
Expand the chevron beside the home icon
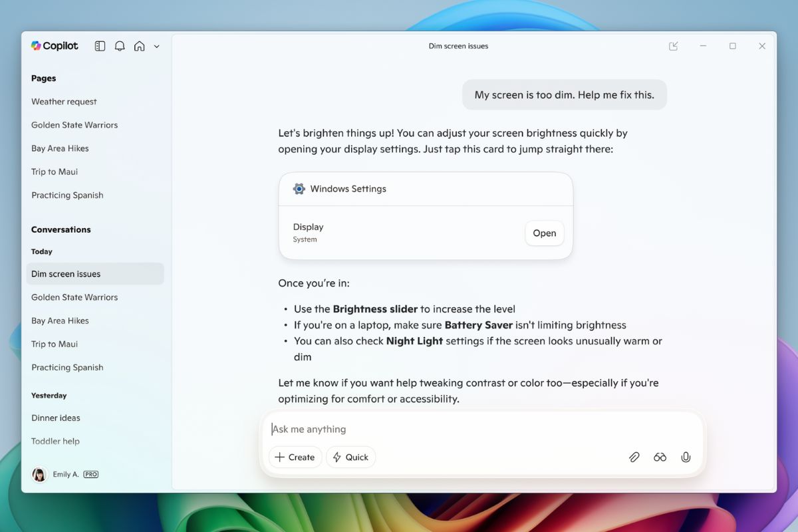tap(157, 47)
